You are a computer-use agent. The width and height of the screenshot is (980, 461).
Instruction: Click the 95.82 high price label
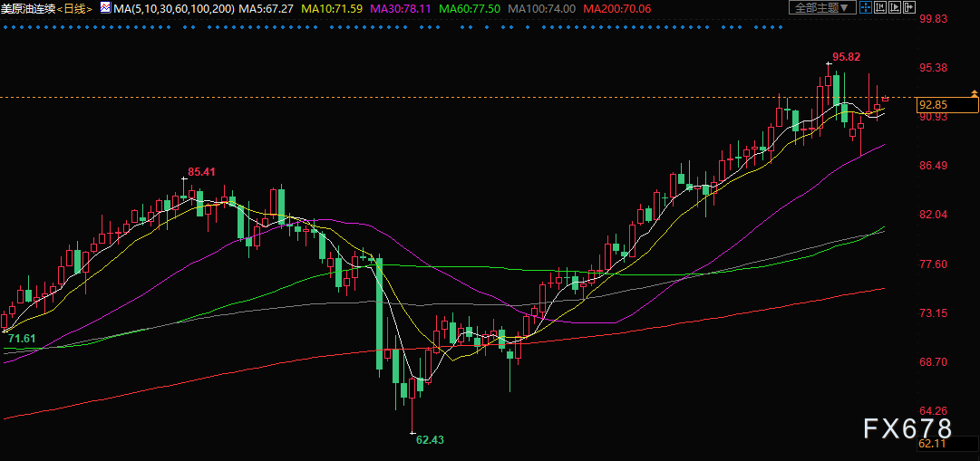click(x=846, y=57)
